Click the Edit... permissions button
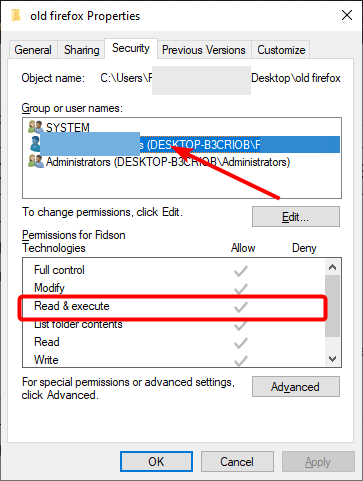The width and height of the screenshot is (363, 481). 296,217
